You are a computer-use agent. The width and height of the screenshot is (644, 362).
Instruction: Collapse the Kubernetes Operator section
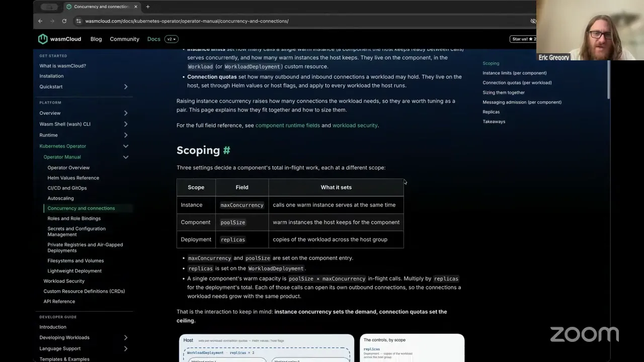point(126,146)
